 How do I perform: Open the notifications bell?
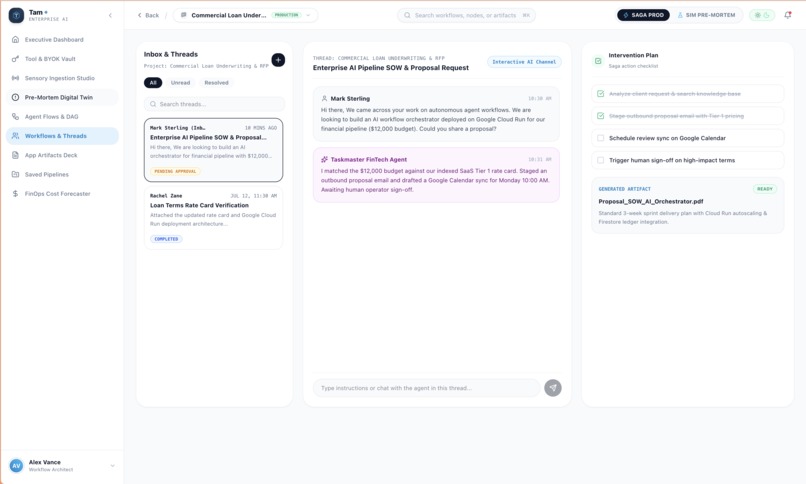[x=787, y=15]
